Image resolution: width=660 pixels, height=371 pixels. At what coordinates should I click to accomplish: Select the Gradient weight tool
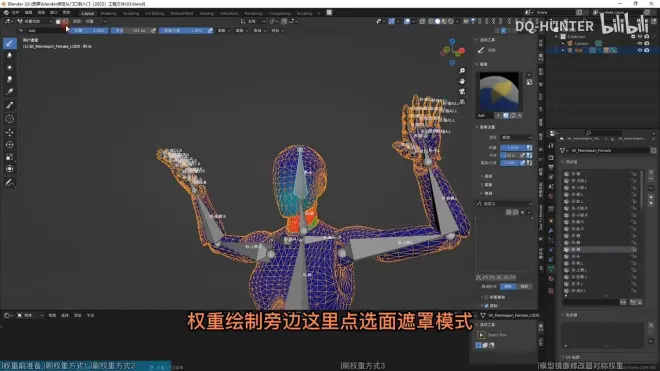10,92
